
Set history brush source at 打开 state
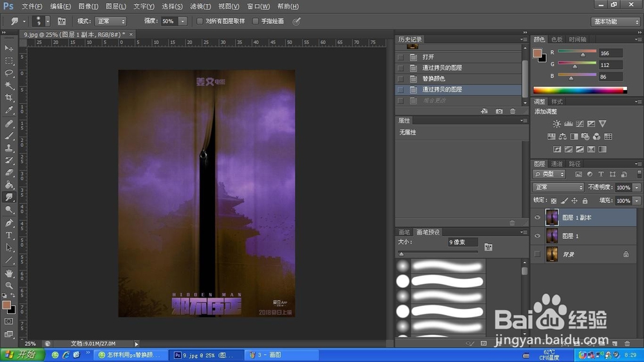[401, 57]
